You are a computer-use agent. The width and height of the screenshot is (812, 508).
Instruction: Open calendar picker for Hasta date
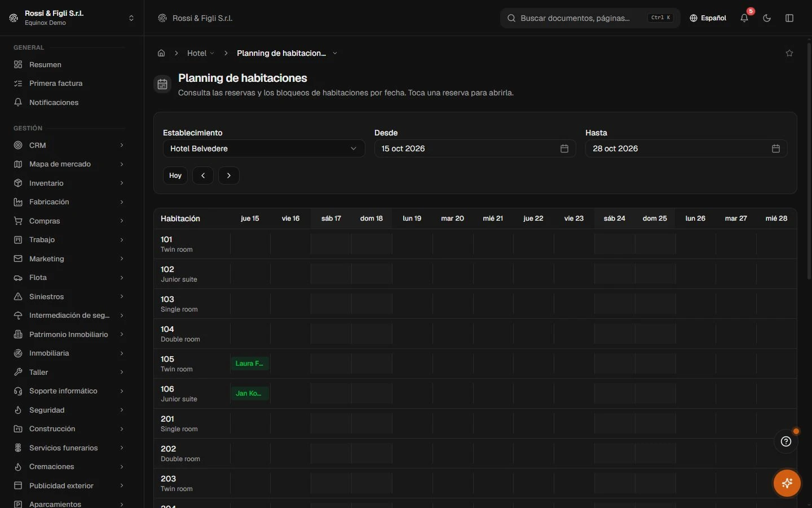[775, 148]
